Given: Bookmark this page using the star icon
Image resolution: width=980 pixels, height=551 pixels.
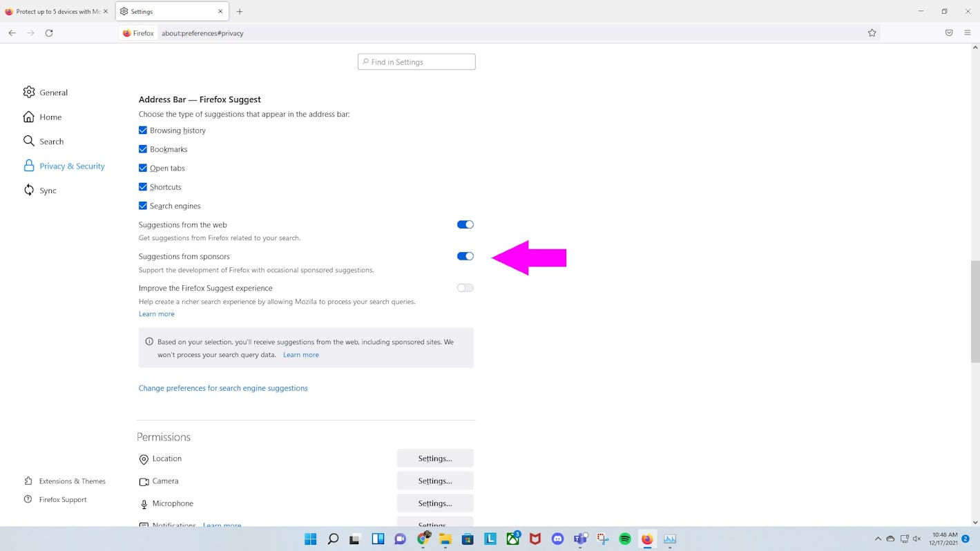Looking at the screenshot, I should 872,32.
